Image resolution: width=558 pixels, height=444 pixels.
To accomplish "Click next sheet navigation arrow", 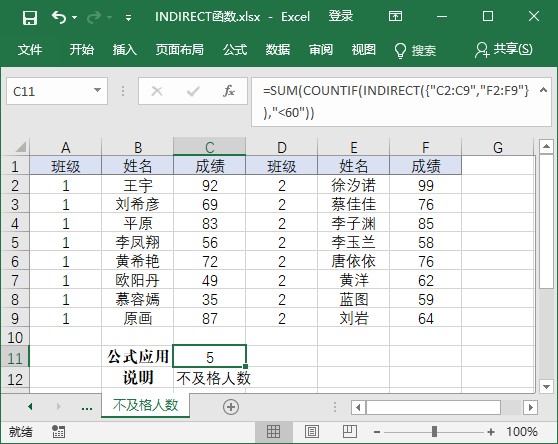I will click(x=58, y=406).
